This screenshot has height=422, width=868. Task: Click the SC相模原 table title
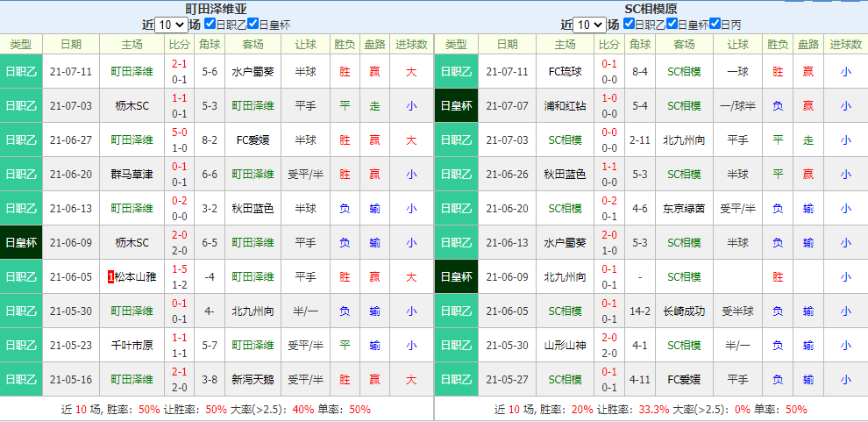click(651, 9)
